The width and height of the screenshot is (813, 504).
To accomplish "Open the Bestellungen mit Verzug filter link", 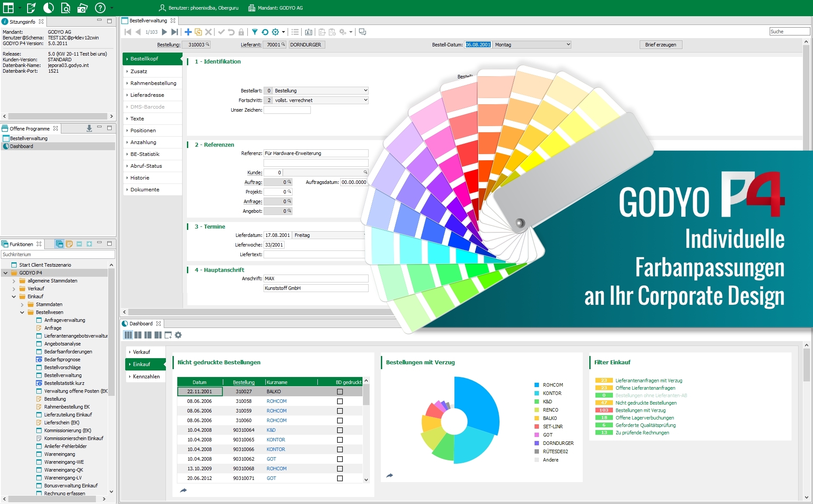I will click(x=640, y=410).
